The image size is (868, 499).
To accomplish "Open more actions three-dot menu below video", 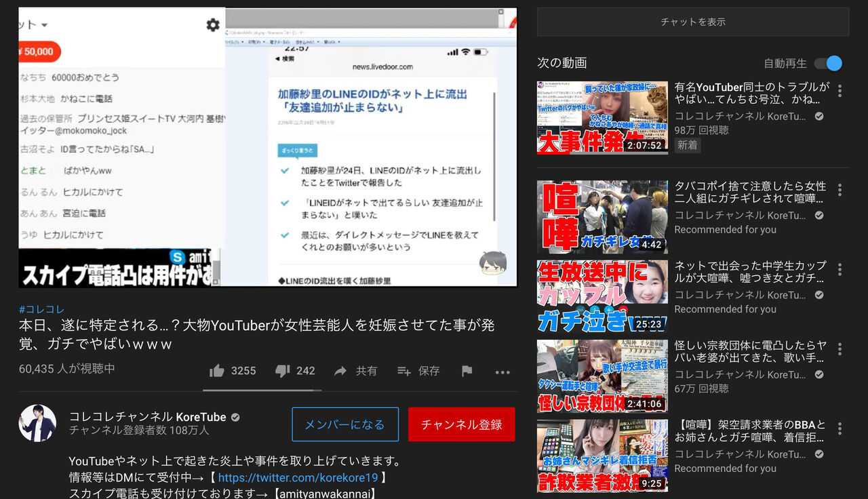I will (502, 372).
